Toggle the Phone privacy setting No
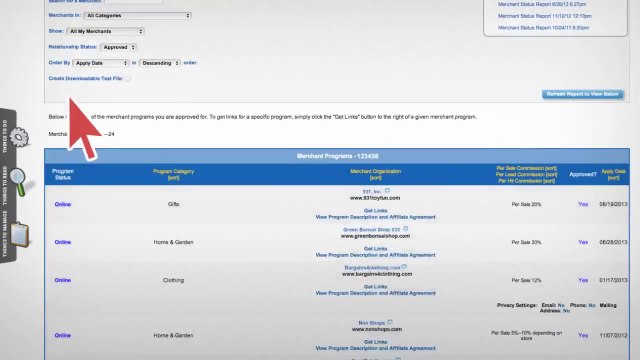640x360 pixels. pos(592,305)
